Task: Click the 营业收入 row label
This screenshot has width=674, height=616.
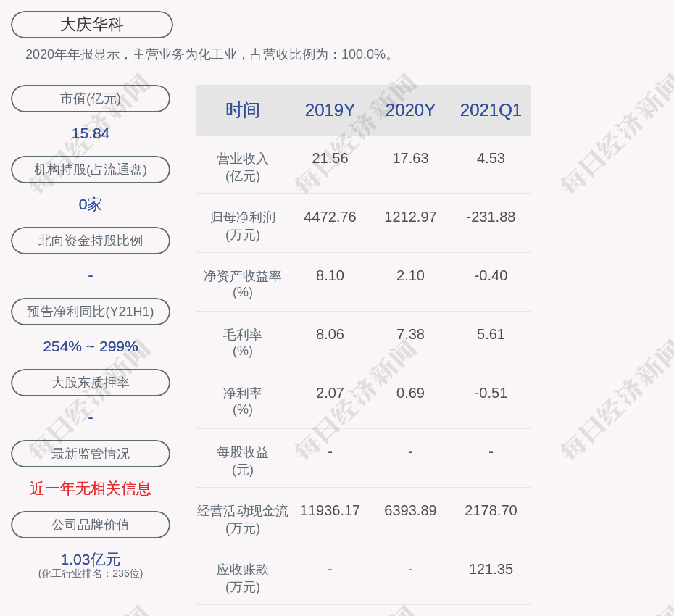Action: click(243, 159)
